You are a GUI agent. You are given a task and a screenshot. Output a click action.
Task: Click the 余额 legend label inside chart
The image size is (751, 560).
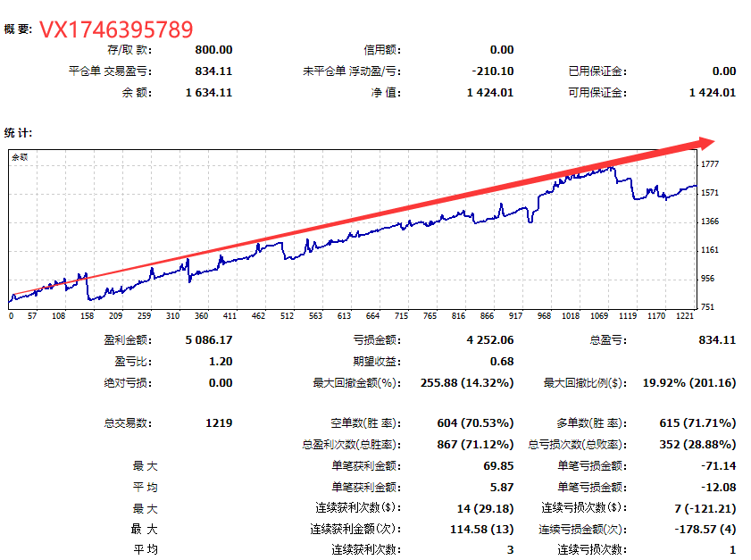click(20, 157)
